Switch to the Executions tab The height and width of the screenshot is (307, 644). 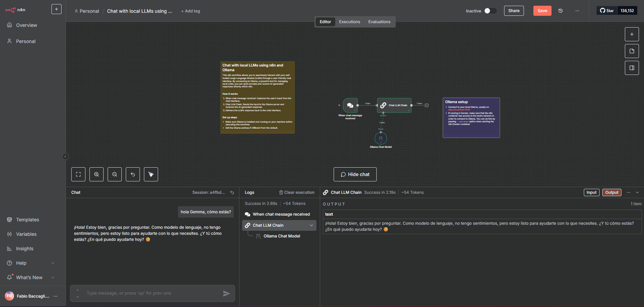[349, 22]
